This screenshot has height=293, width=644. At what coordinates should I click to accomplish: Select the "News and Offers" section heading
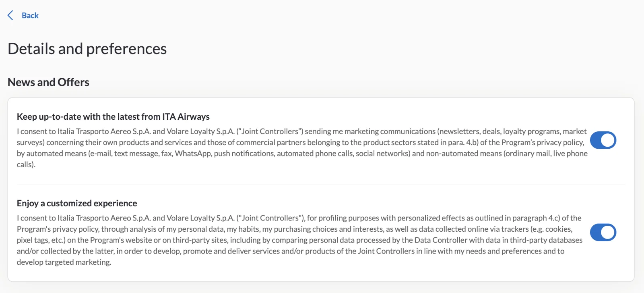(48, 82)
